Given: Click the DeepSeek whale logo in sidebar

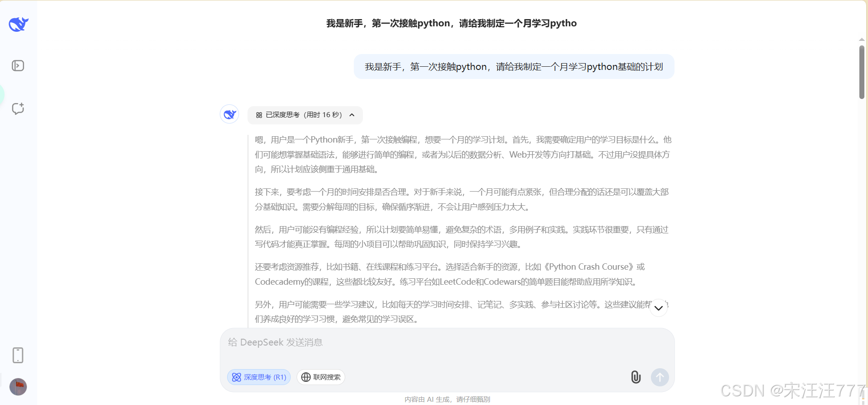Looking at the screenshot, I should coord(19,24).
